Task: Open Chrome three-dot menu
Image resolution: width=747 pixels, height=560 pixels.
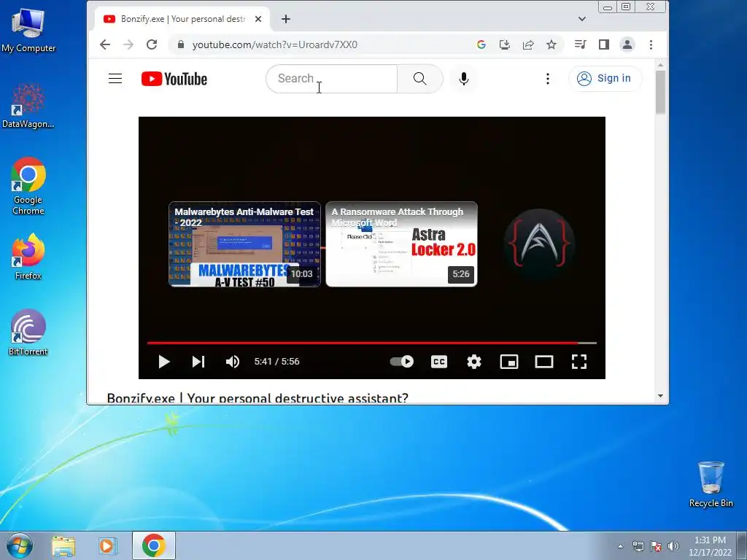Action: tap(651, 44)
